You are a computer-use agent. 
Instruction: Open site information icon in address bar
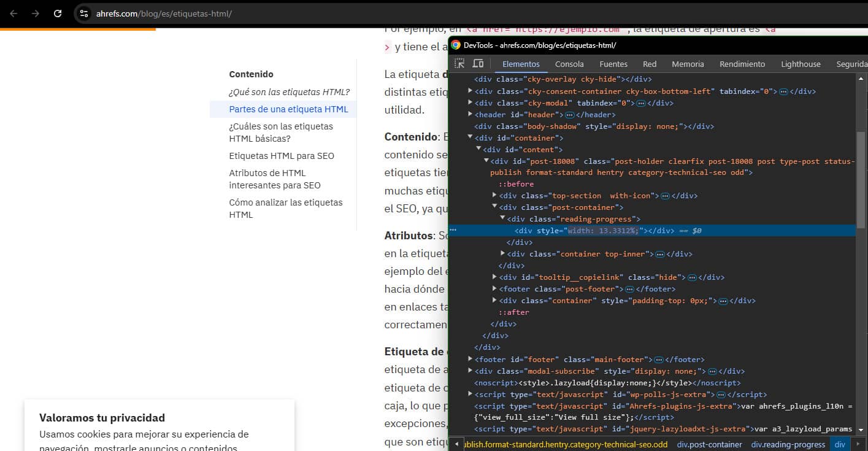coord(84,13)
